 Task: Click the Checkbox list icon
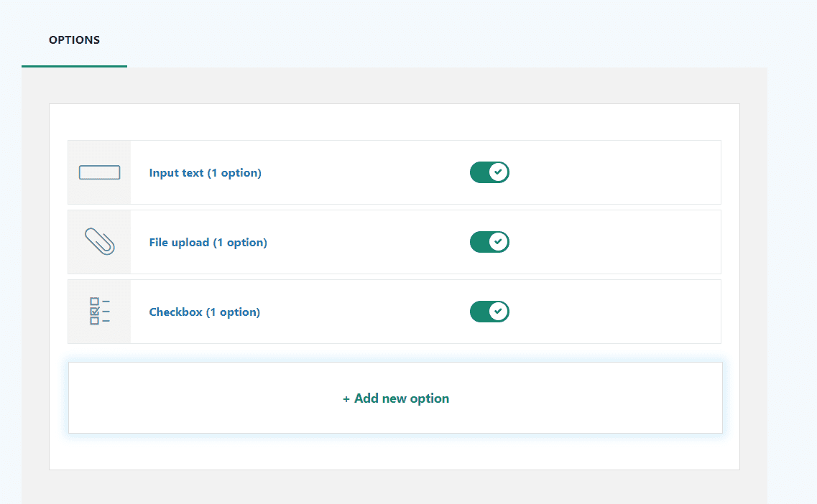[99, 312]
